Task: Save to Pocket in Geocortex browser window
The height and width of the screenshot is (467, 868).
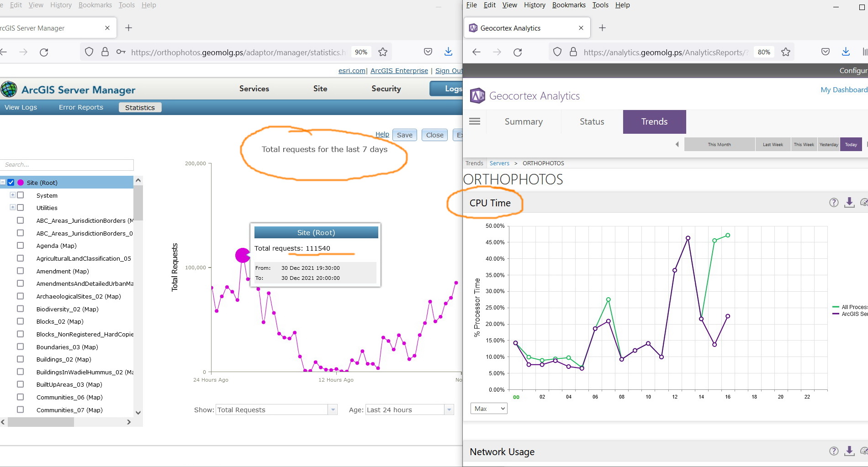Action: click(826, 52)
